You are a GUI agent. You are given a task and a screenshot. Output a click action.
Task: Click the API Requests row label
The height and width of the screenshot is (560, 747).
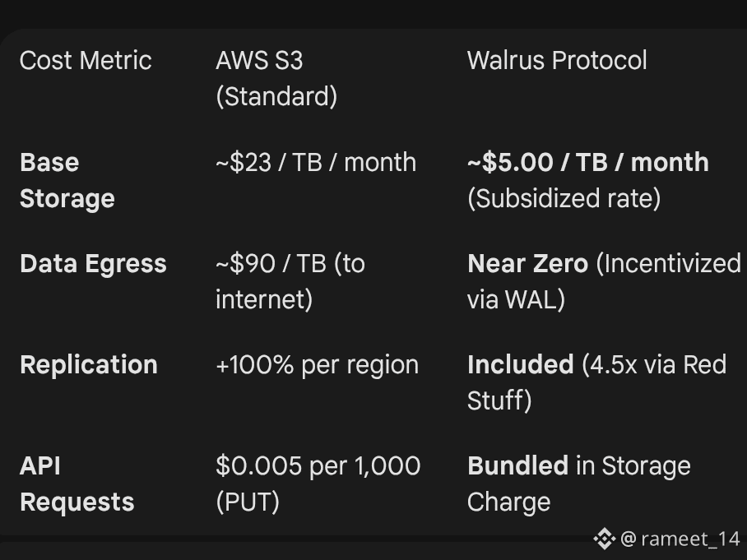pyautogui.click(x=77, y=484)
